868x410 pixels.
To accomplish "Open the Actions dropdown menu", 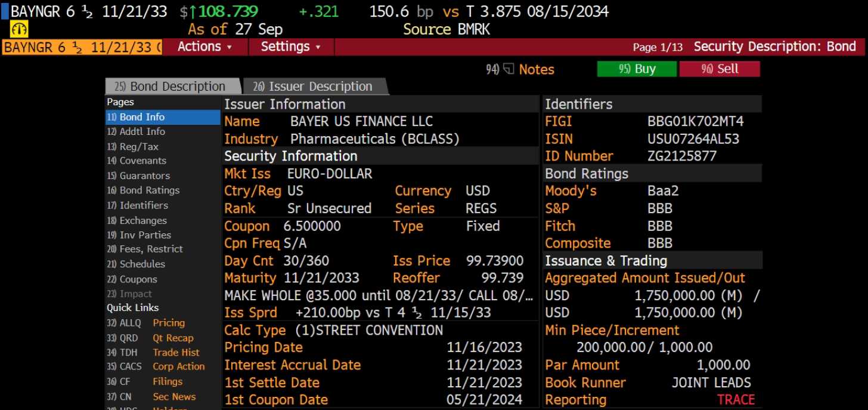I will coord(204,47).
